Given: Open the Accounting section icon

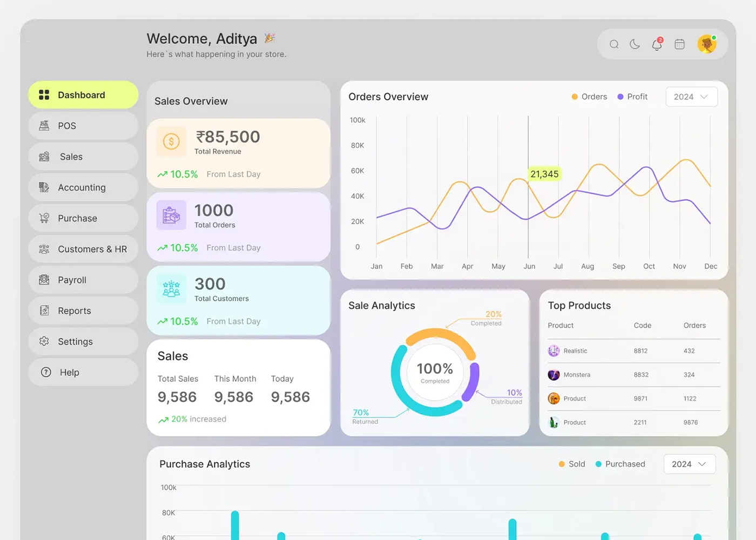Looking at the screenshot, I should coord(44,187).
